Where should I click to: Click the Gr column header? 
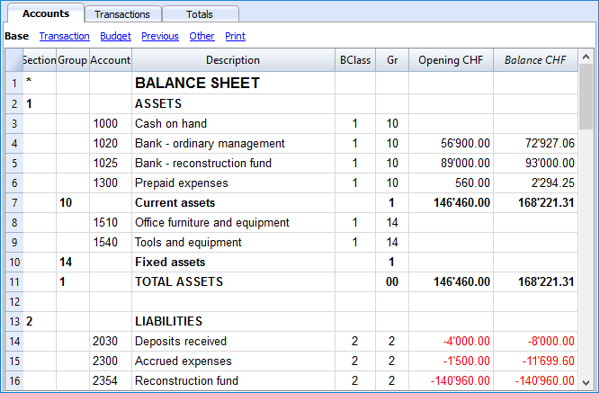[x=392, y=60]
